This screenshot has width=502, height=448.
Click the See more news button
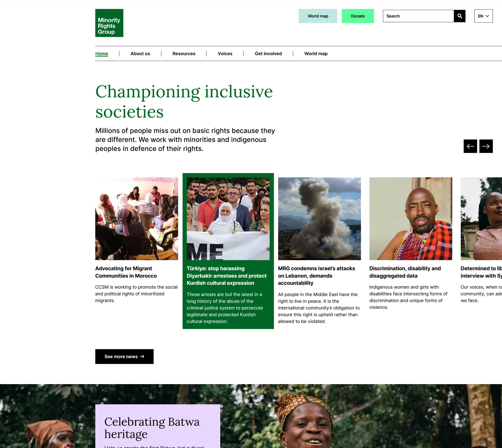(x=124, y=356)
